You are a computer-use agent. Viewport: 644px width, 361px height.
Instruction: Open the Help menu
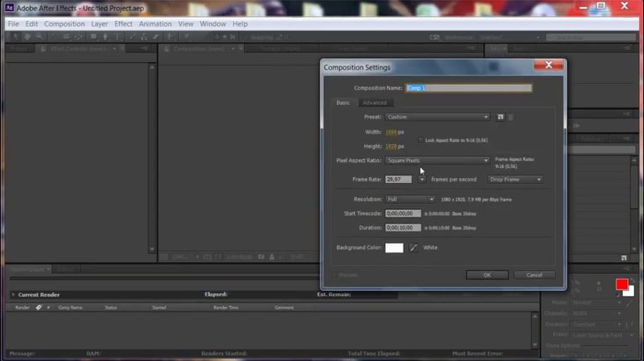coord(240,24)
